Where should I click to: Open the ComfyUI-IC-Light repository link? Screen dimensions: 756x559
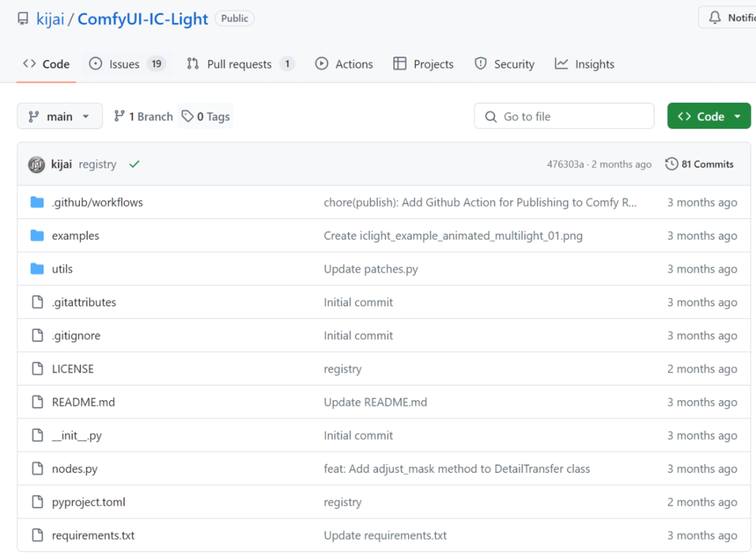143,19
